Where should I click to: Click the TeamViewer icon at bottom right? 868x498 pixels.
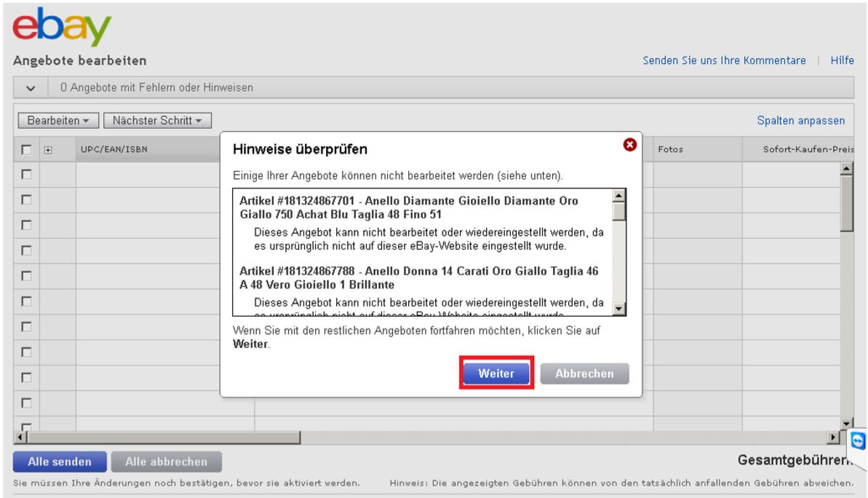tap(859, 440)
